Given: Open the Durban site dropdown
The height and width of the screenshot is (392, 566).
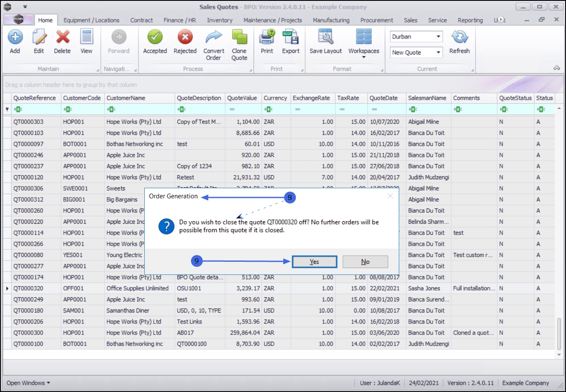Looking at the screenshot, I should (438, 37).
